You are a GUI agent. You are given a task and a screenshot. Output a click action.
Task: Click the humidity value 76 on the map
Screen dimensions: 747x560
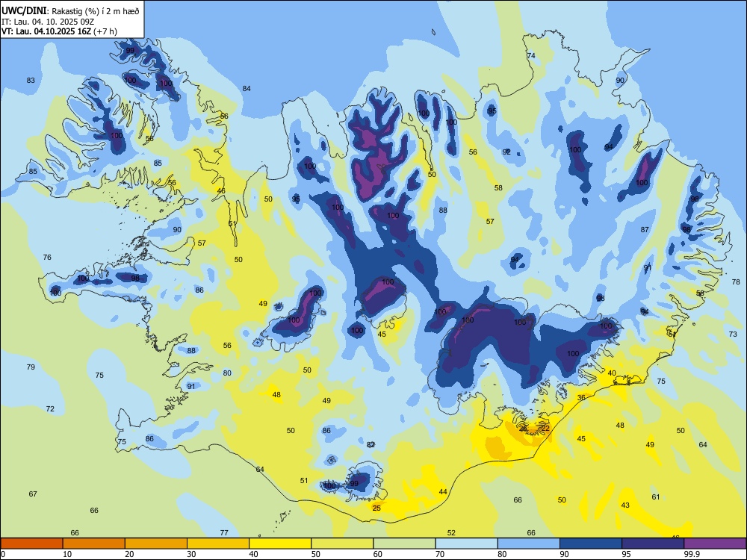pyautogui.click(x=47, y=257)
